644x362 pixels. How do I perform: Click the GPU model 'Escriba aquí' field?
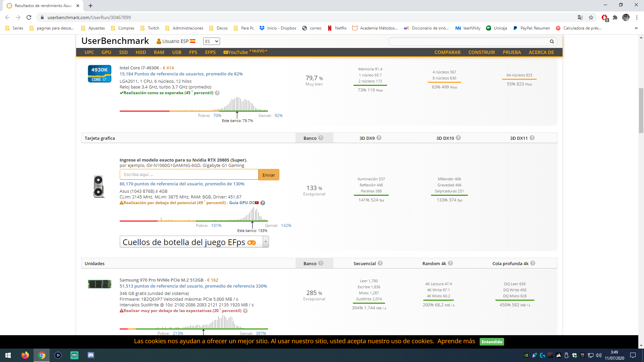(x=189, y=175)
